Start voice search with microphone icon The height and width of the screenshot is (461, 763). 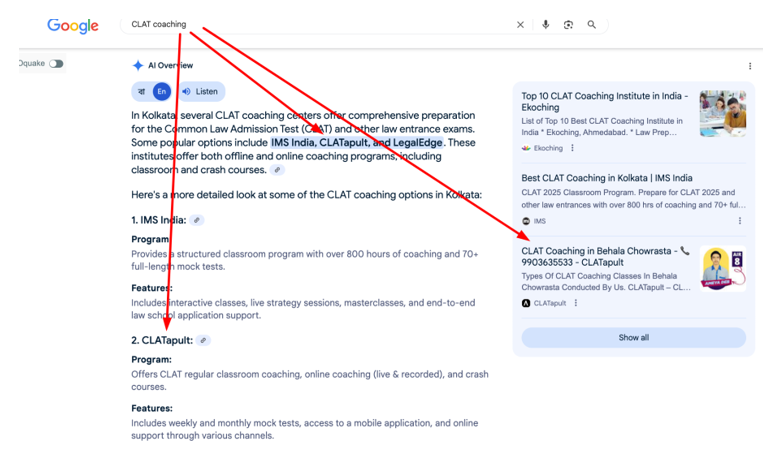coord(545,25)
